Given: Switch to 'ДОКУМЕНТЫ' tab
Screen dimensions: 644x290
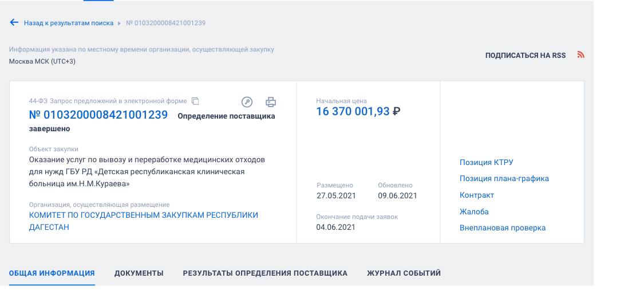Looking at the screenshot, I should coord(139,273).
